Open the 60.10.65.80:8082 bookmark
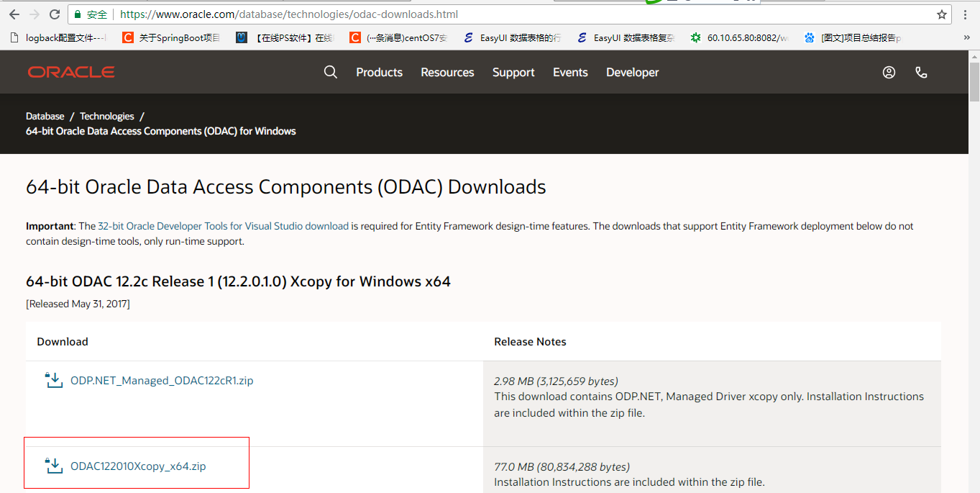The image size is (980, 493). tap(740, 37)
